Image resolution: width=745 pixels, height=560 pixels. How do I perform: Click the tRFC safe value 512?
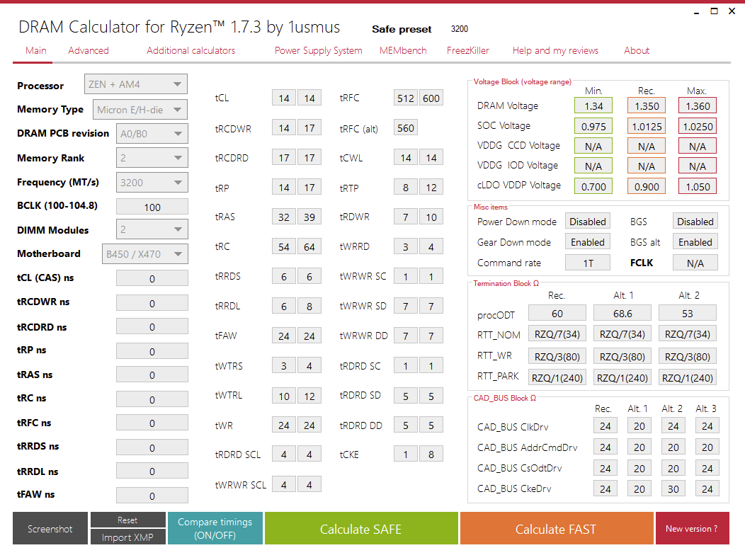click(406, 98)
